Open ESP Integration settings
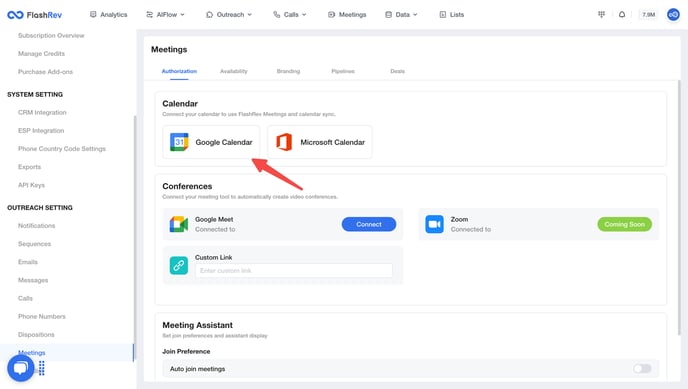This screenshot has height=389, width=688. pos(41,131)
